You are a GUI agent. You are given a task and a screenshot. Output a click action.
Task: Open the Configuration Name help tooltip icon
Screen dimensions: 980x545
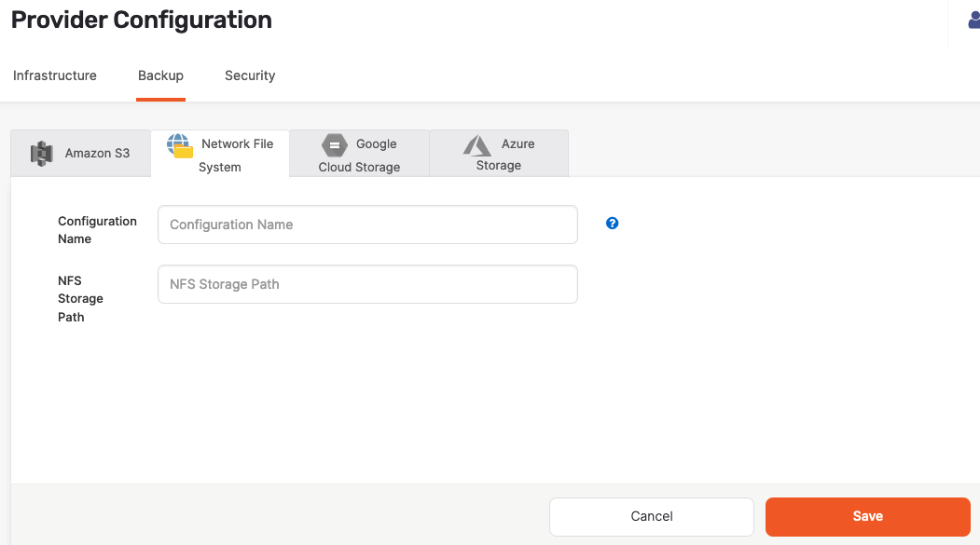[x=612, y=224]
